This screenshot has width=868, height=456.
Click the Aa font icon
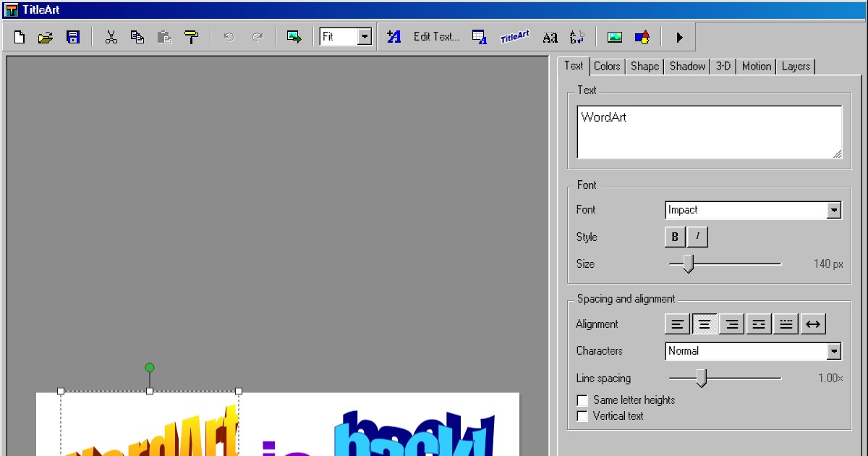550,37
